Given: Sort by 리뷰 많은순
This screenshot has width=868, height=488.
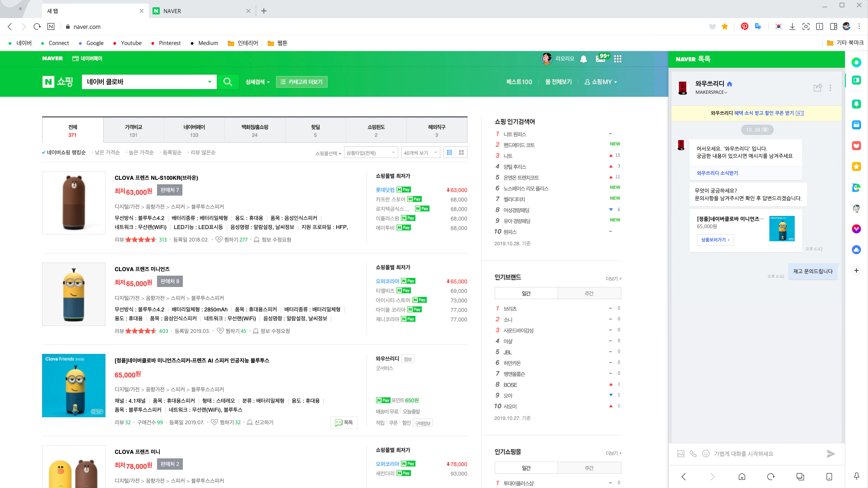Looking at the screenshot, I should (203, 153).
